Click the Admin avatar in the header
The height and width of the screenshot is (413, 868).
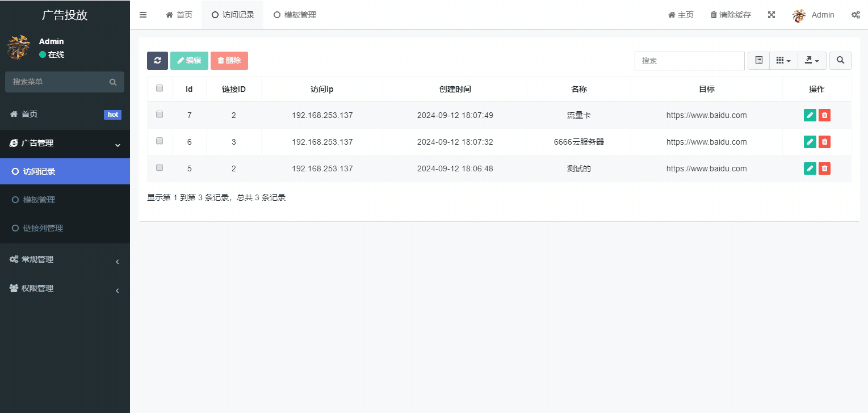pos(799,15)
